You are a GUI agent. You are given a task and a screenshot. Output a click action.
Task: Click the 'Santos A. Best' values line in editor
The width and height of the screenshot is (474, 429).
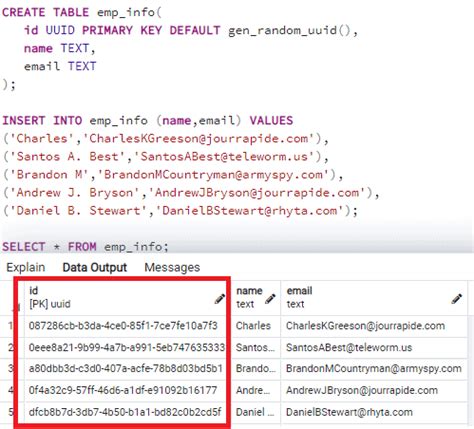pos(166,157)
